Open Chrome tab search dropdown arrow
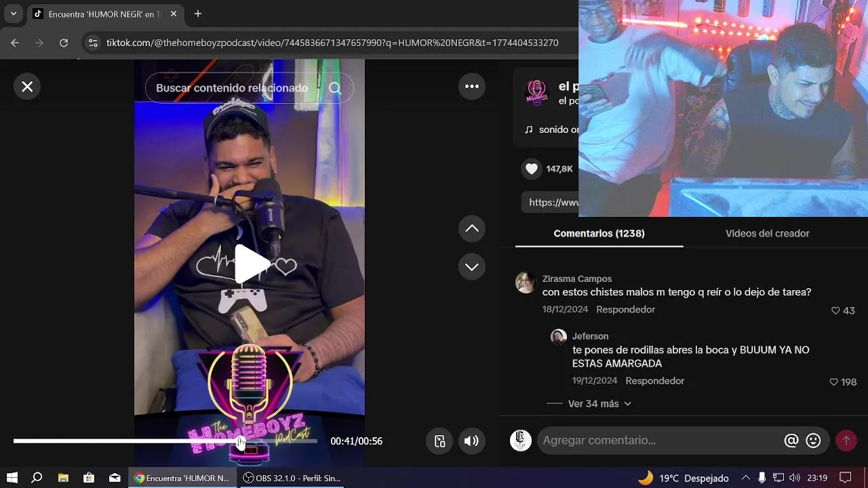Screen dimensions: 868x488 click(13, 14)
